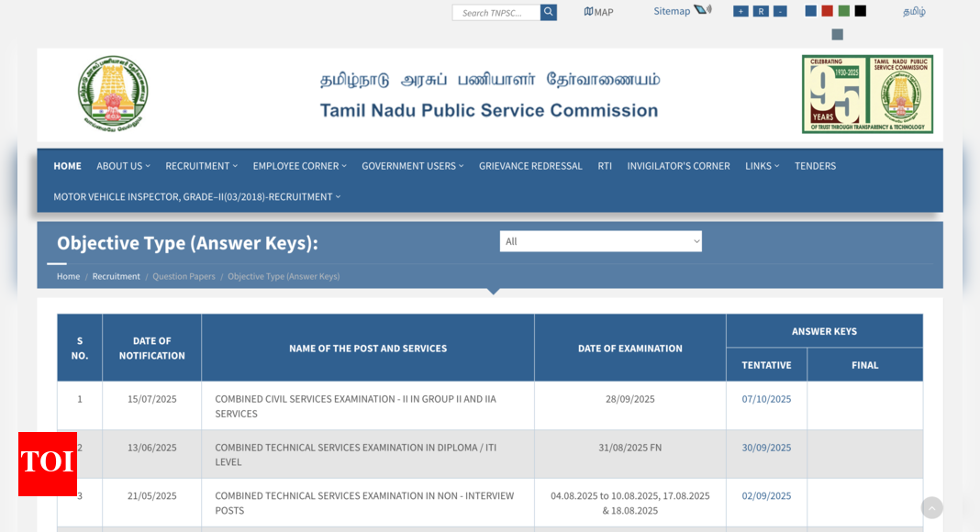Reset font size with the R button
Screen dimensions: 980x532
[761, 11]
